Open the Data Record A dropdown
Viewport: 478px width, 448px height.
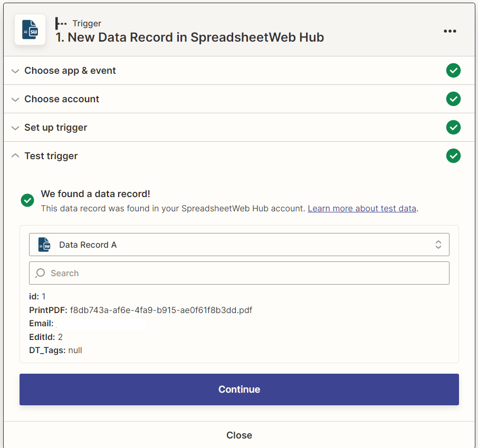238,245
